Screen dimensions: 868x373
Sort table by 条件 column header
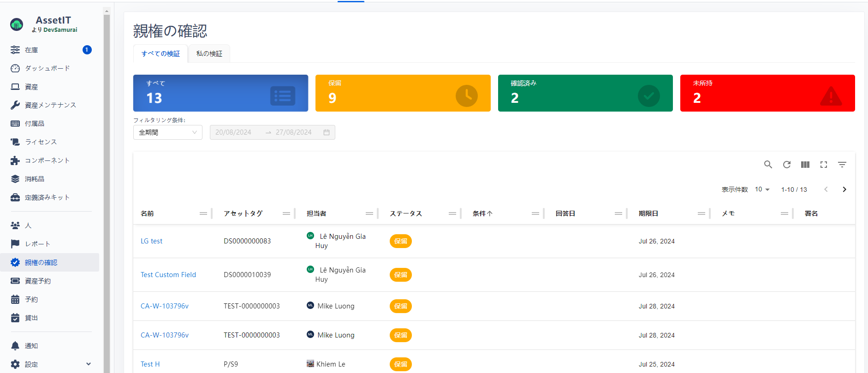pyautogui.click(x=482, y=213)
